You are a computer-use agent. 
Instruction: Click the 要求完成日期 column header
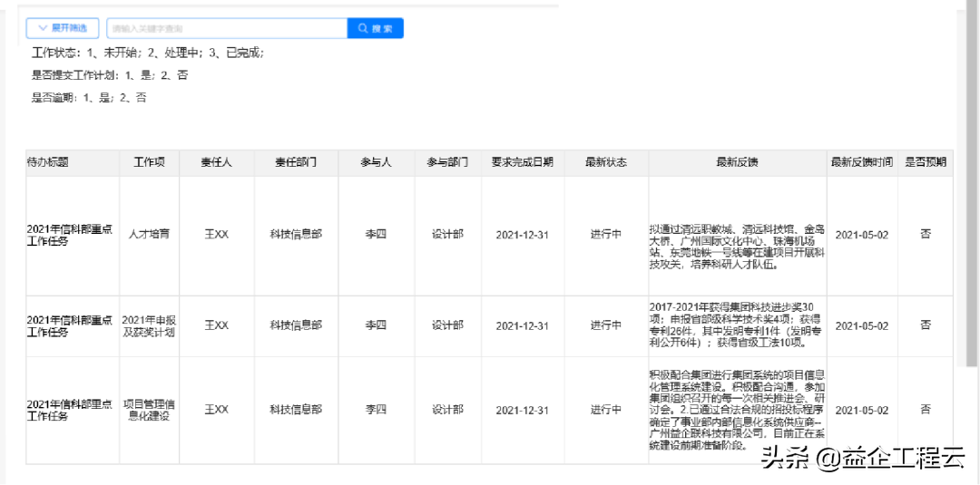tap(523, 162)
